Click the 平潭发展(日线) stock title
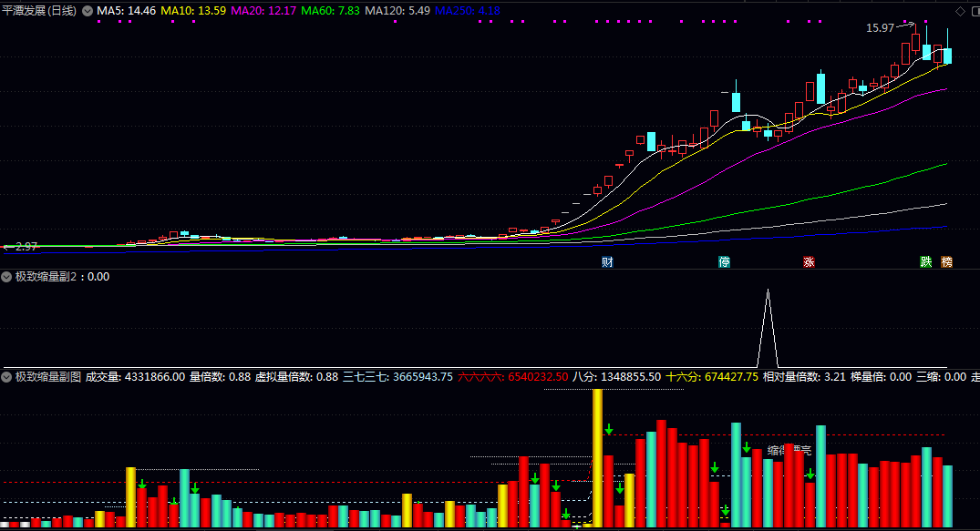This screenshot has height=531, width=980. click(x=40, y=11)
